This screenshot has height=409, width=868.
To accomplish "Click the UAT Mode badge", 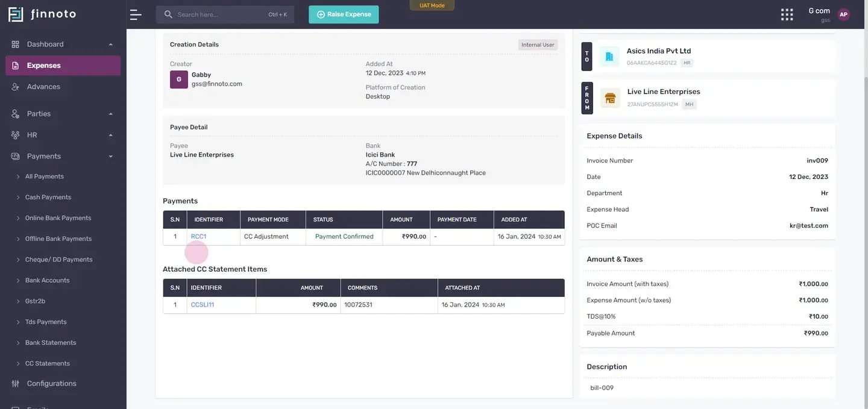I will tap(432, 5).
